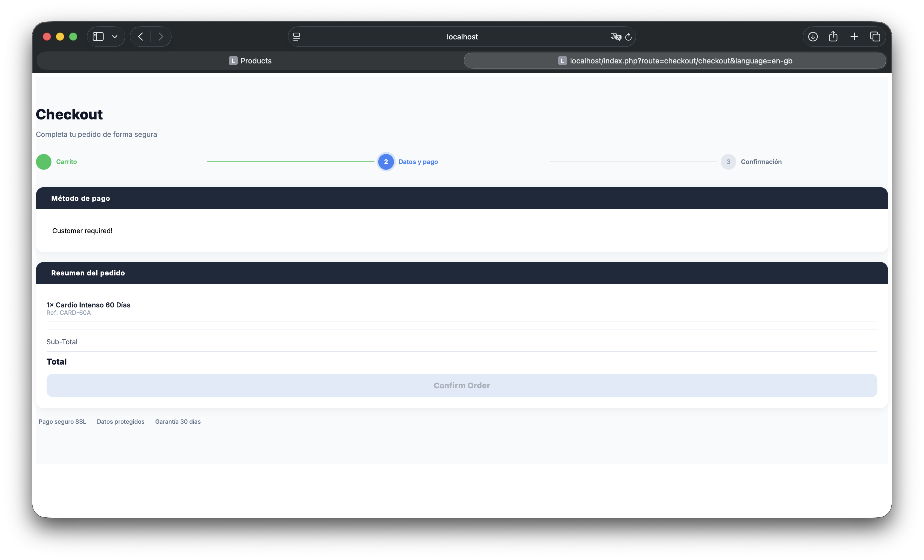Viewport: 924px width, 560px height.
Task: Click the Confirmación step 3 circle
Action: click(x=728, y=162)
